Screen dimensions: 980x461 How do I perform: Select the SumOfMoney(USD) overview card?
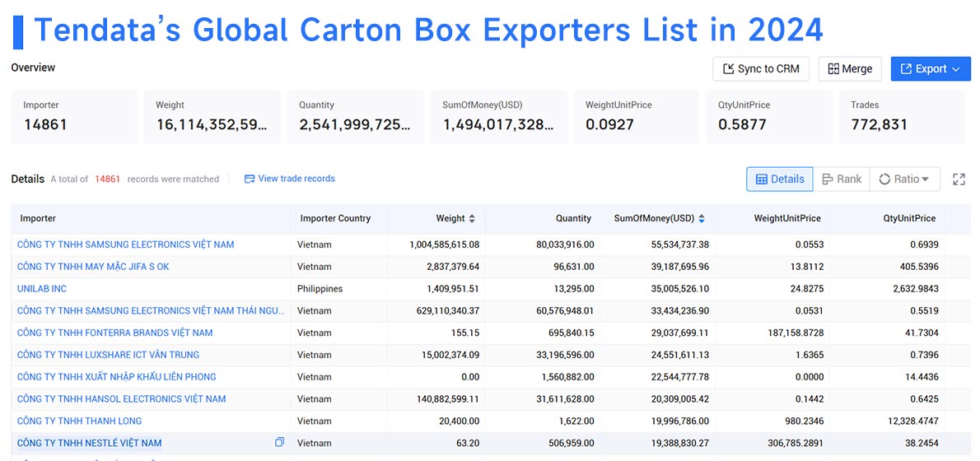point(499,117)
